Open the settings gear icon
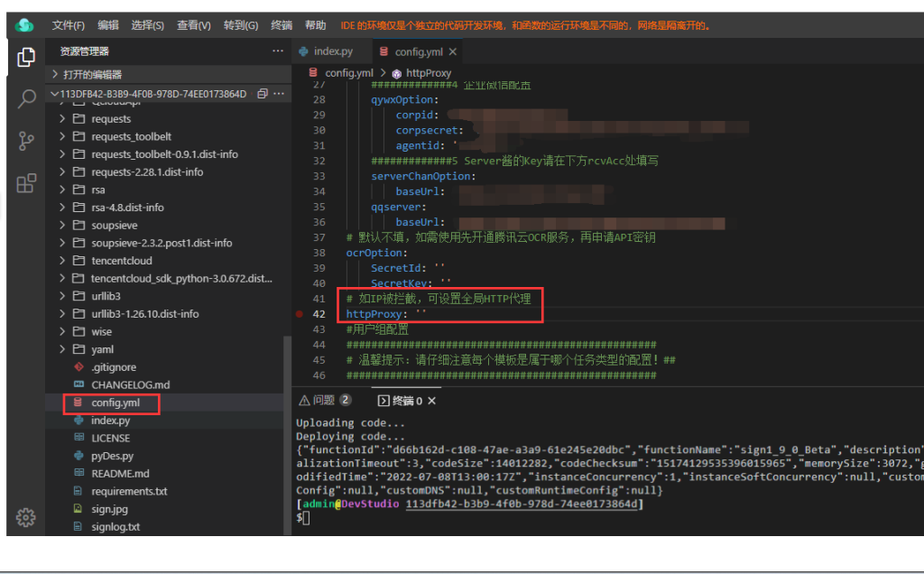This screenshot has width=924, height=574. [x=26, y=517]
